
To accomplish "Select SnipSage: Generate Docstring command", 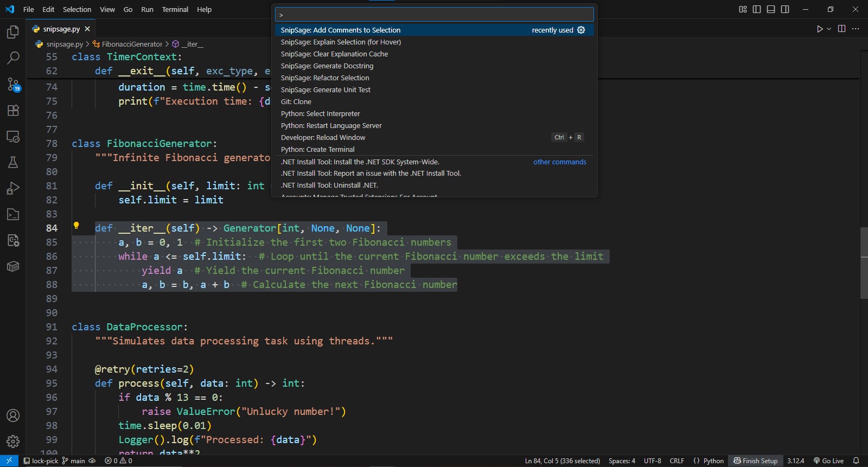I will click(x=327, y=66).
